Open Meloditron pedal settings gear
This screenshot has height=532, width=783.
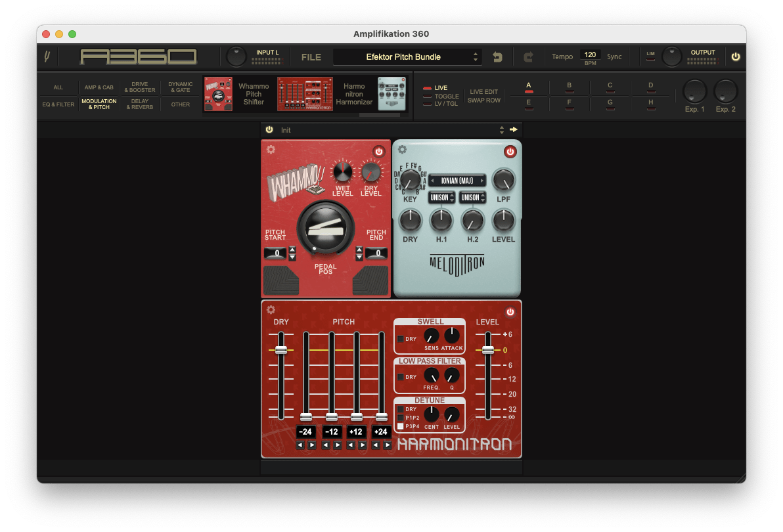402,149
